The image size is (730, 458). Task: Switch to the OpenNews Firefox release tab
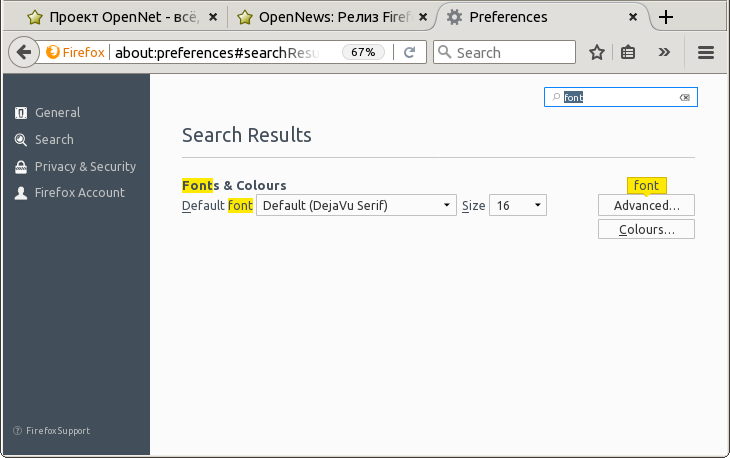pos(320,17)
